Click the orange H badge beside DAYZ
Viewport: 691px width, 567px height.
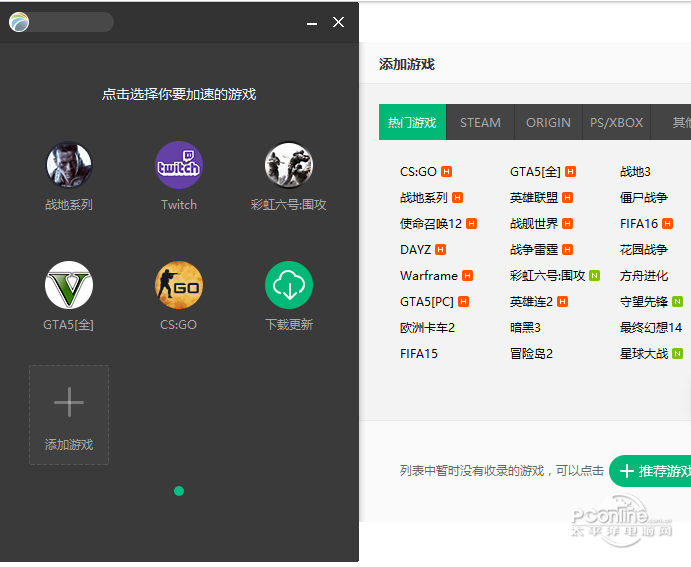440,250
